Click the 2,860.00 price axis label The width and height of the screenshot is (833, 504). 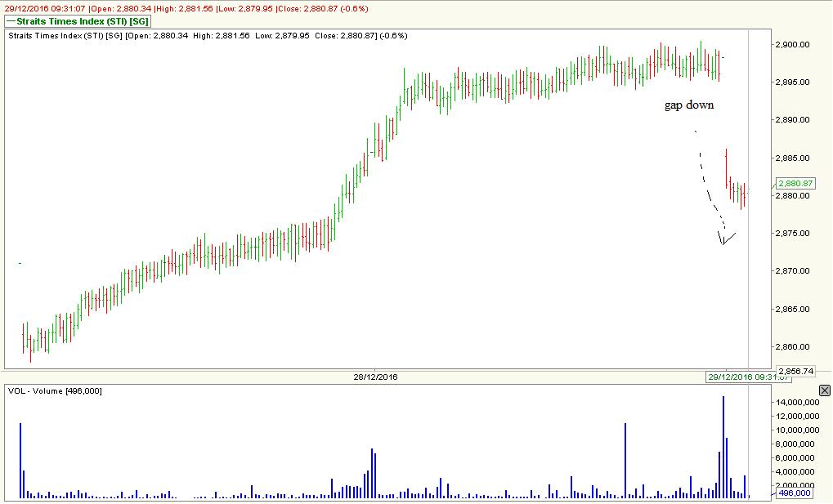(x=793, y=347)
